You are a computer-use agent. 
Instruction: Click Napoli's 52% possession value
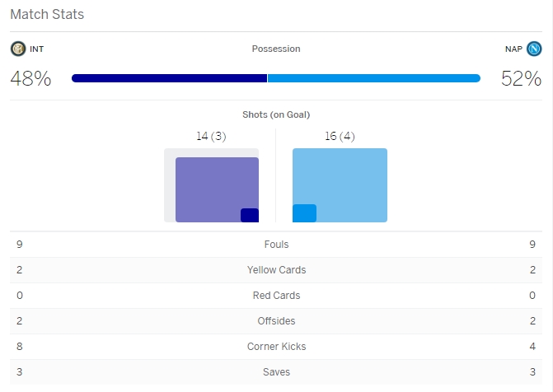[521, 79]
